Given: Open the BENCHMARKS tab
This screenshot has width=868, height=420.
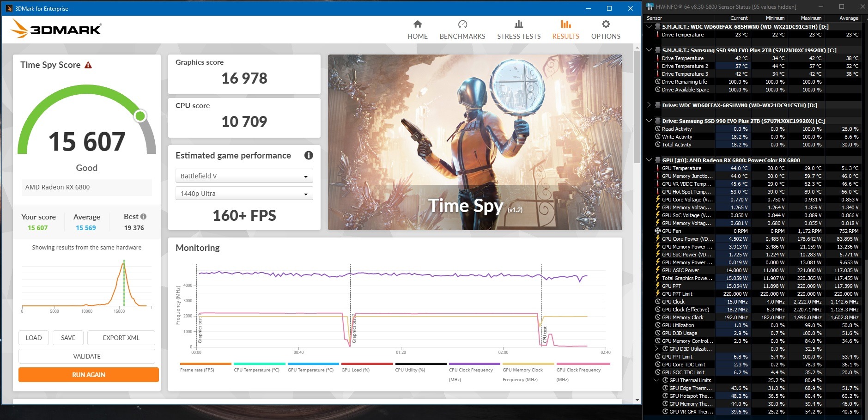Looking at the screenshot, I should [462, 30].
